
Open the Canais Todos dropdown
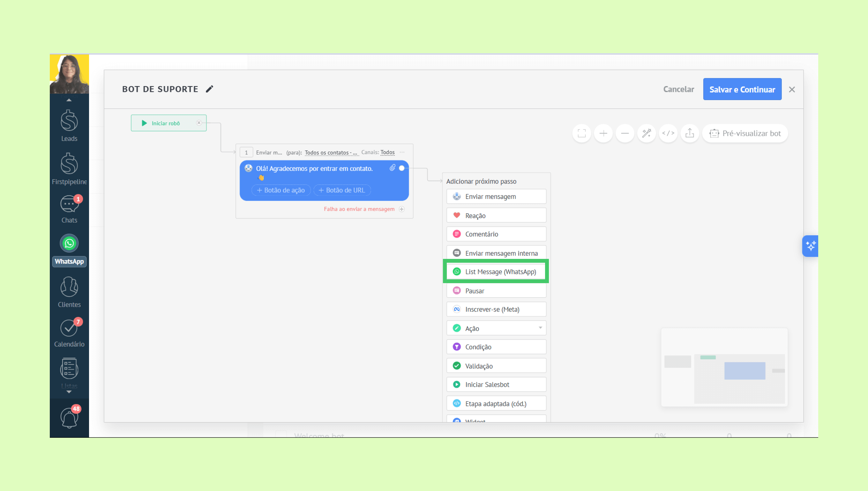click(x=387, y=152)
